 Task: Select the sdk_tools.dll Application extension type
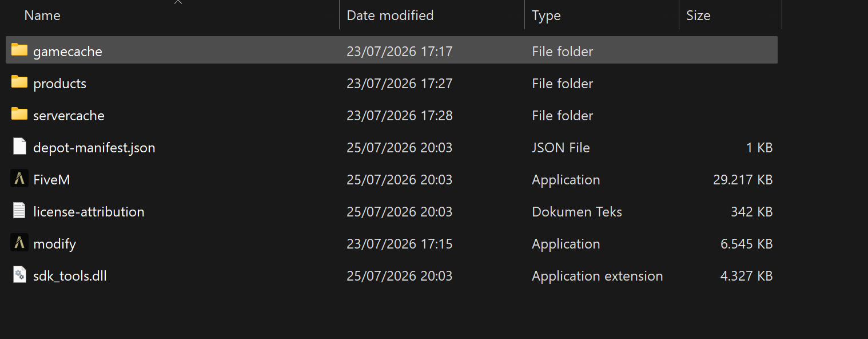[597, 276]
